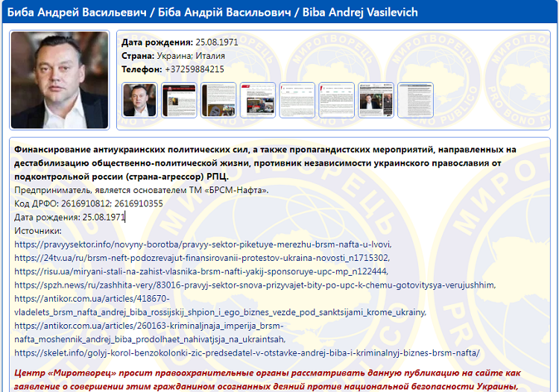Viewport: 559px width, 392px height.
Task: Click the Дата рождения value 25.08.1971 at top
Action: pos(216,42)
